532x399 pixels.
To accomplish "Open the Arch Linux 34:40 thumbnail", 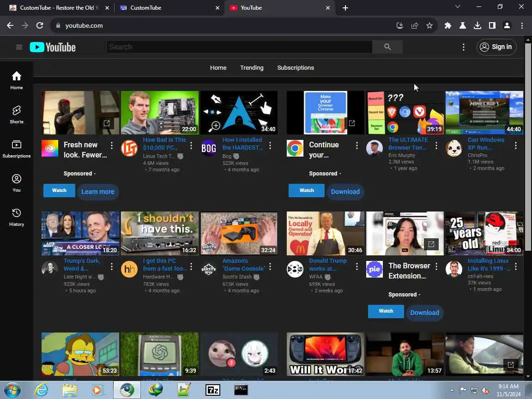I will pos(239,113).
